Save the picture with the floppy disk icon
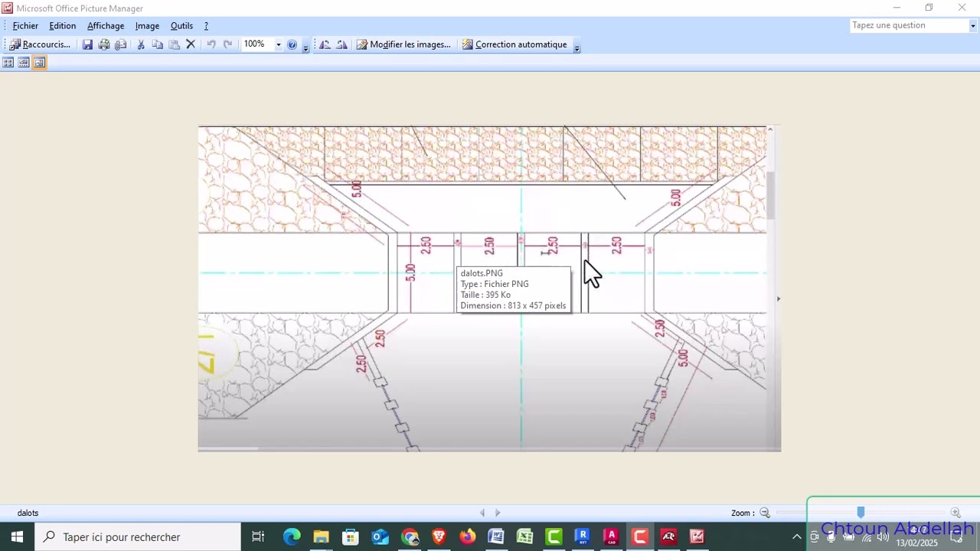The height and width of the screenshot is (551, 980). (x=87, y=44)
